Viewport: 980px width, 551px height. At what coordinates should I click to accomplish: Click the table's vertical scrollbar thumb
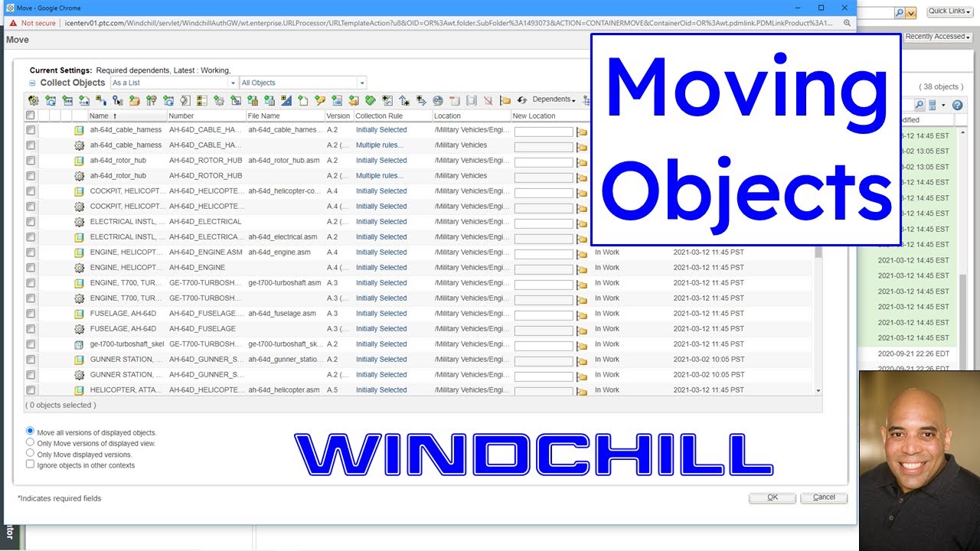[x=818, y=251]
